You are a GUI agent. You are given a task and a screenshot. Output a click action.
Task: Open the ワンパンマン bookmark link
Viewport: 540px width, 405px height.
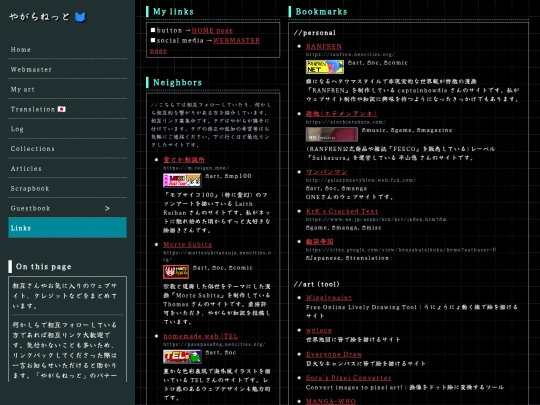pyautogui.click(x=326, y=172)
